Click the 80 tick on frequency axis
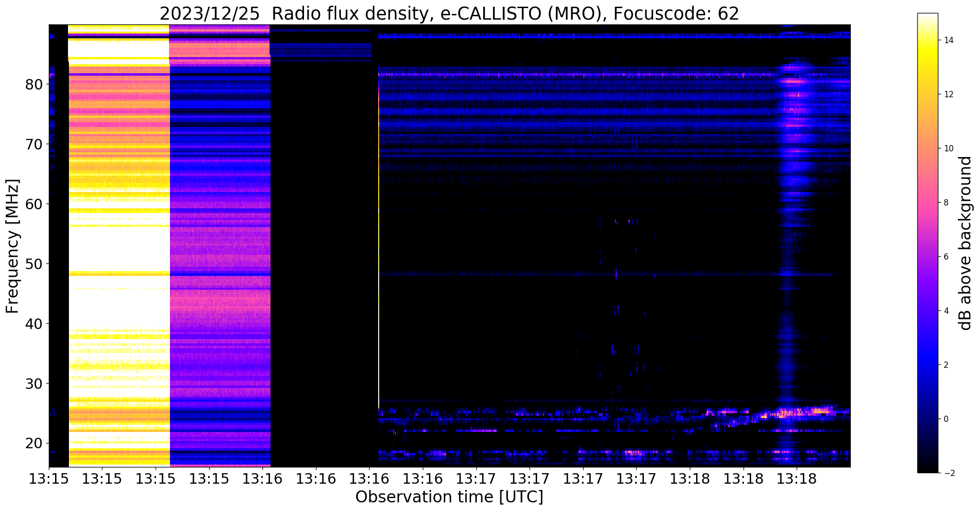Image resolution: width=980 pixels, height=511 pixels. click(x=35, y=84)
